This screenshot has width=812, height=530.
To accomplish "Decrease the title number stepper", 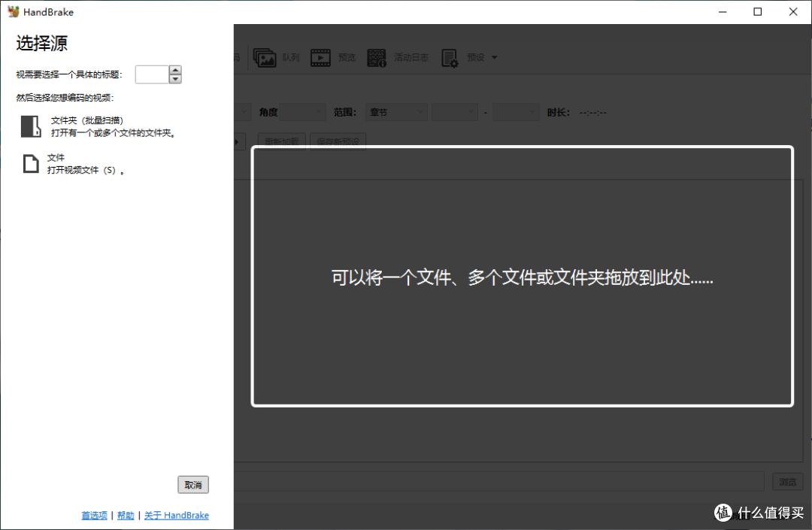I will click(x=175, y=79).
